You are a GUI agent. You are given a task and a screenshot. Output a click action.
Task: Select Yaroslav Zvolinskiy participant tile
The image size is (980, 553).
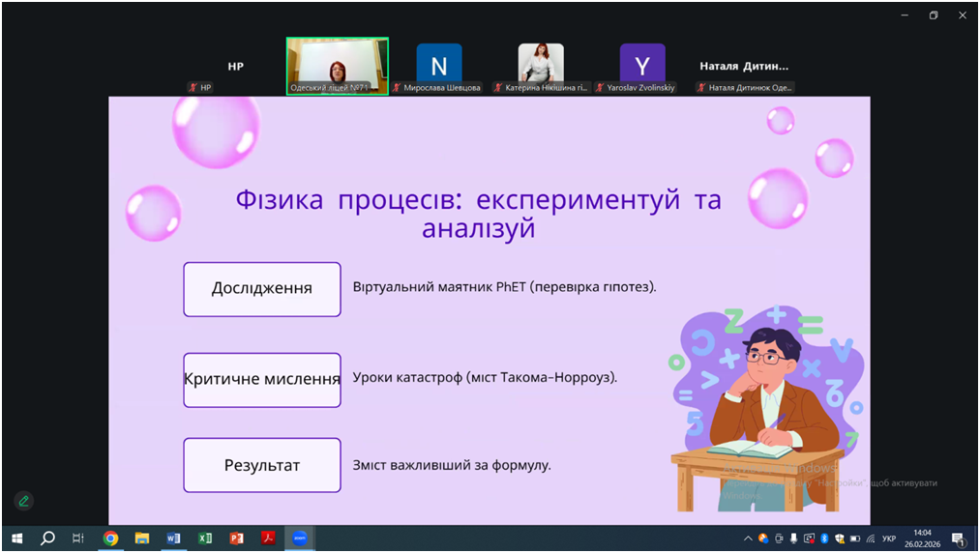coord(642,66)
